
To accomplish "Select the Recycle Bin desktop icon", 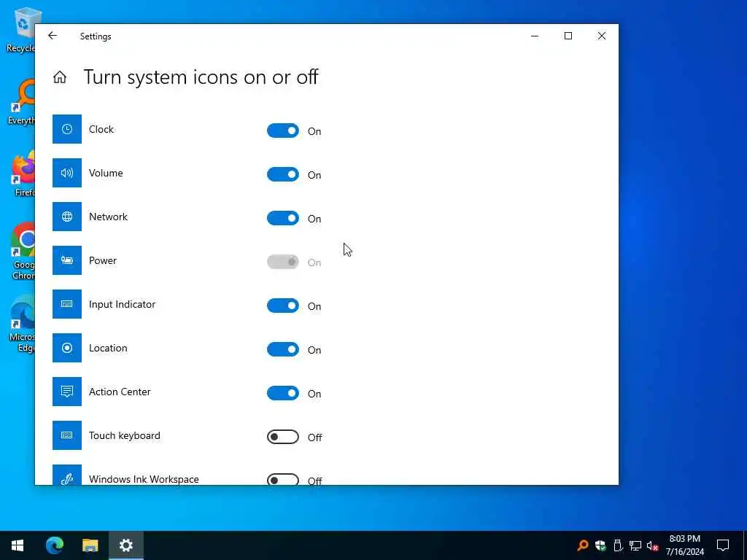I will point(21,29).
